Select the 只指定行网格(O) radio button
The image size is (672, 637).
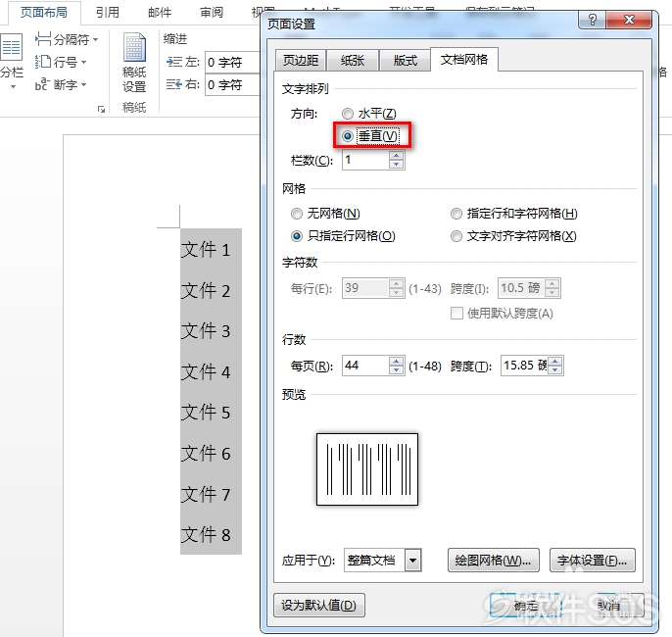[297, 236]
